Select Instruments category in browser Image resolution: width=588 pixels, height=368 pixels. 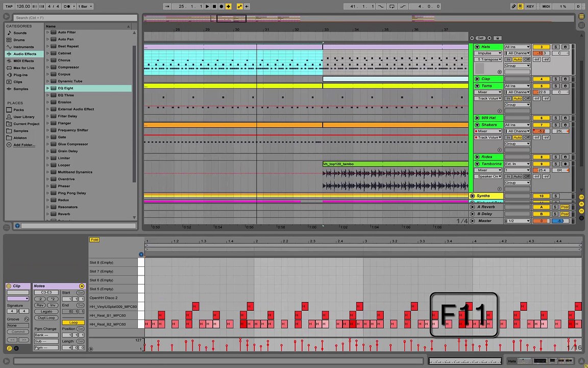23,47
